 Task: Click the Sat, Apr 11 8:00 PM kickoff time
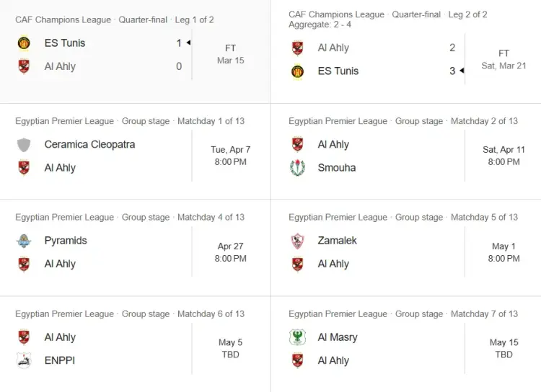(503, 156)
